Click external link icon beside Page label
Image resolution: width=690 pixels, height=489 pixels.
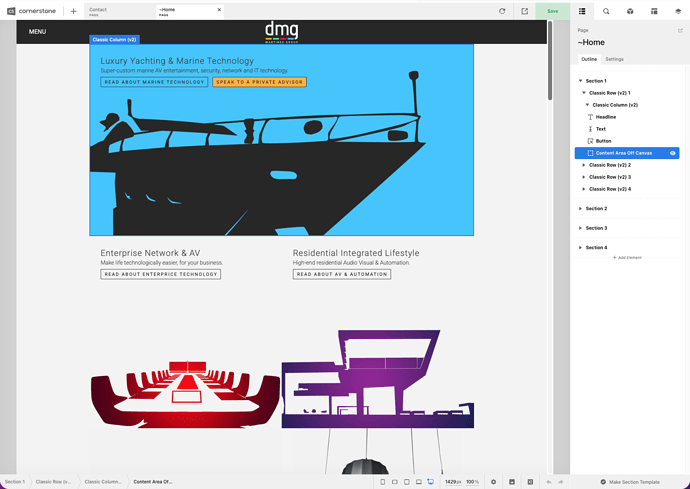(x=680, y=30)
